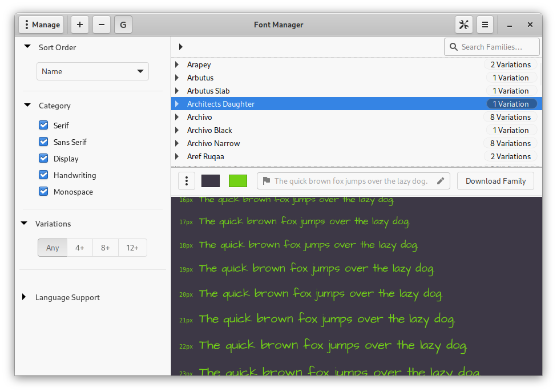Open the Google Fonts 'G' button
Viewport: 557px width, 392px height.
click(123, 25)
